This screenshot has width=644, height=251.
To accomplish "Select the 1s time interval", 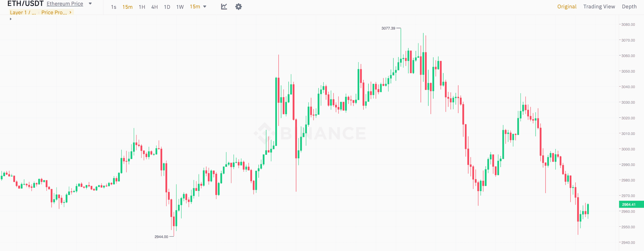I will (x=114, y=7).
